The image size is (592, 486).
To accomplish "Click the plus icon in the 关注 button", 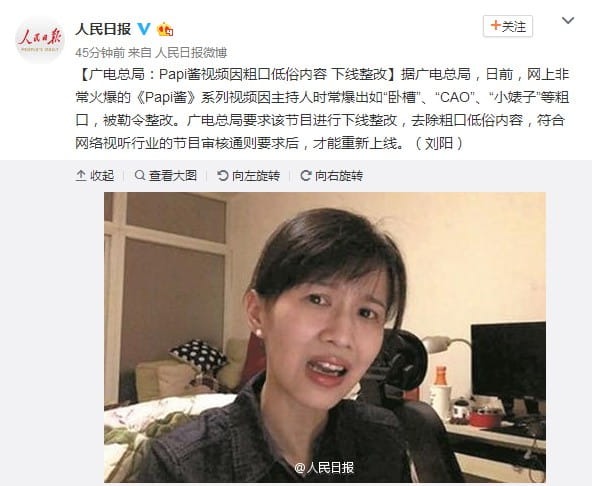I will [495, 25].
